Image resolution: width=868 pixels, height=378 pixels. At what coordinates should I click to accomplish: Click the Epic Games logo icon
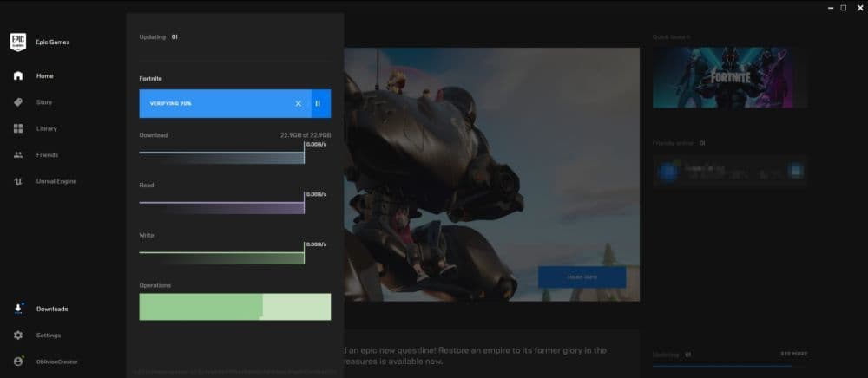tap(17, 42)
